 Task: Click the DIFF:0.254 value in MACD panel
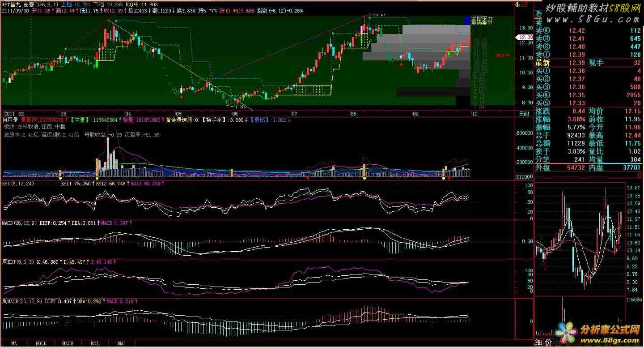(x=54, y=223)
